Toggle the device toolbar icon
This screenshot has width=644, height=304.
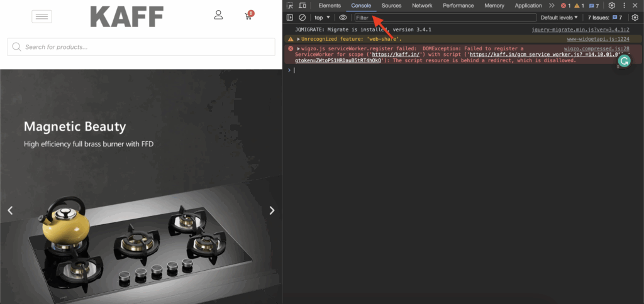click(303, 5)
